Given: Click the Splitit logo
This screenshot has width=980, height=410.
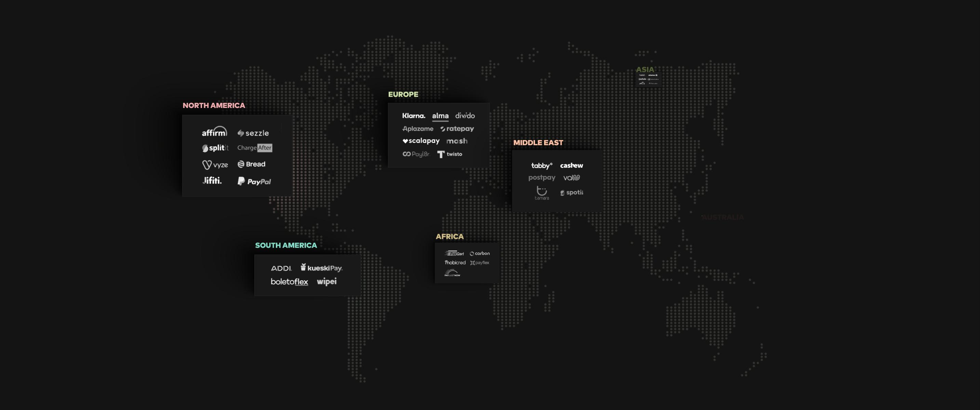Looking at the screenshot, I should (215, 148).
